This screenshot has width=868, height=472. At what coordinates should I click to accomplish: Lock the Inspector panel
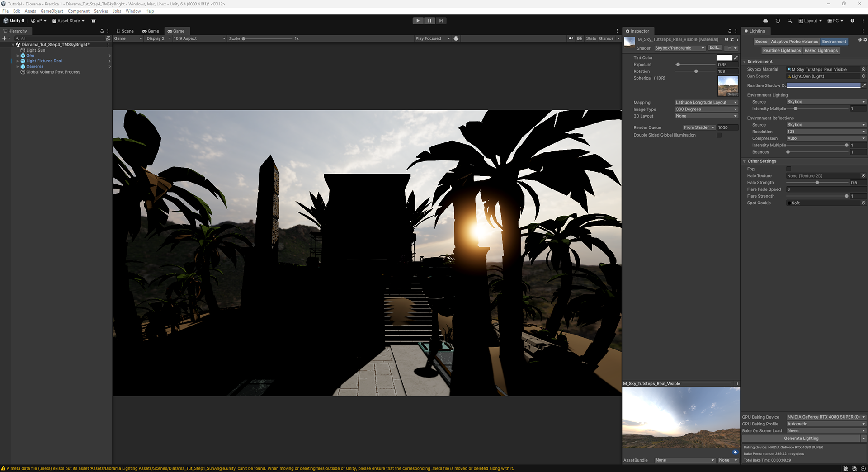click(x=730, y=31)
